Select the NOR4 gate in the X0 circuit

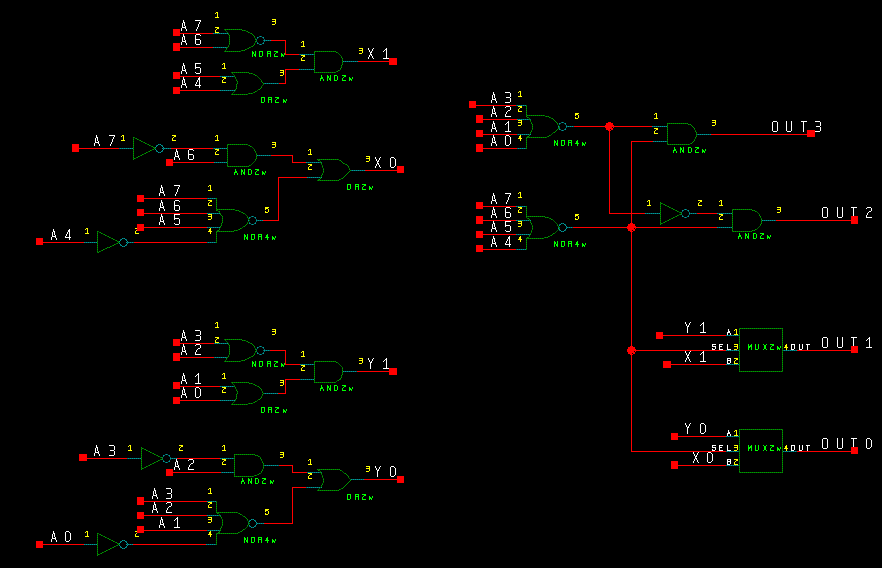(236, 220)
